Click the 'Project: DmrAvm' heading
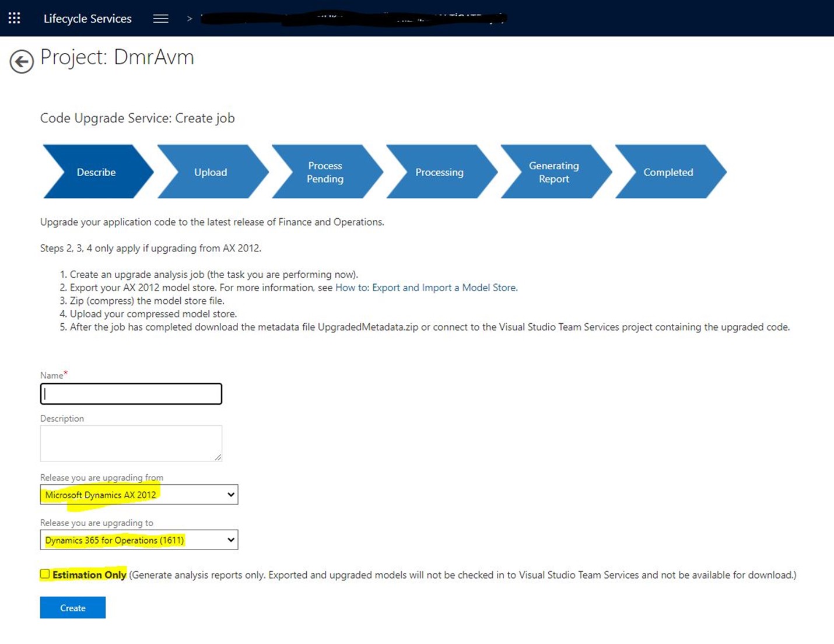834x644 pixels. [117, 57]
